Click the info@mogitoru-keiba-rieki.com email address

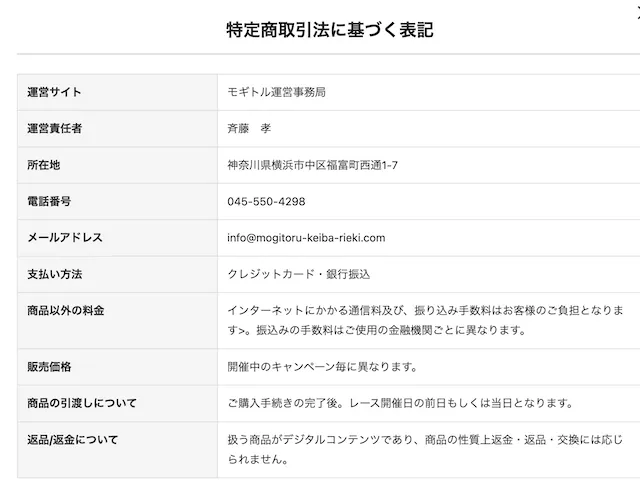[x=306, y=237]
